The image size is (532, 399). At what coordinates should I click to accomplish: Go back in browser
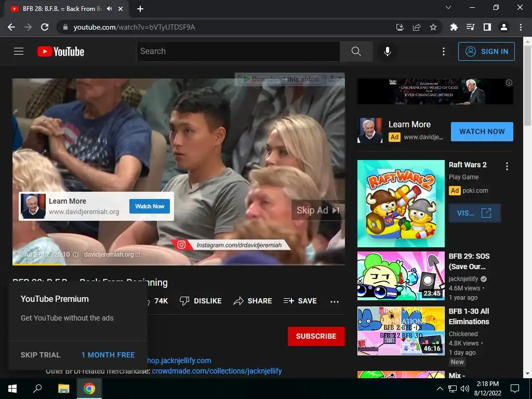pyautogui.click(x=11, y=27)
